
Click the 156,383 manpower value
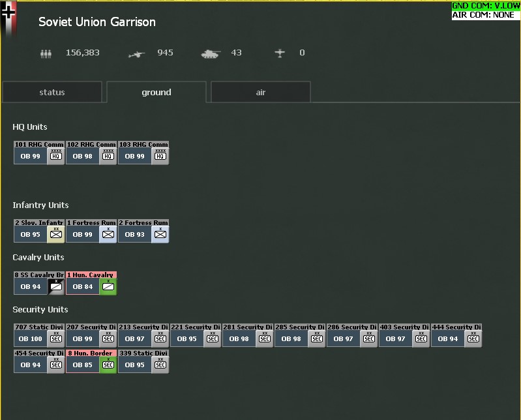(x=83, y=52)
